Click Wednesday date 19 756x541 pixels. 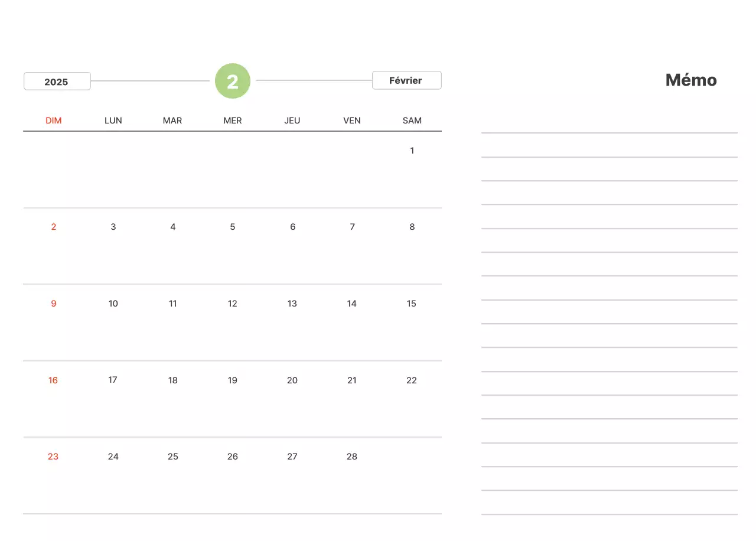coord(233,380)
